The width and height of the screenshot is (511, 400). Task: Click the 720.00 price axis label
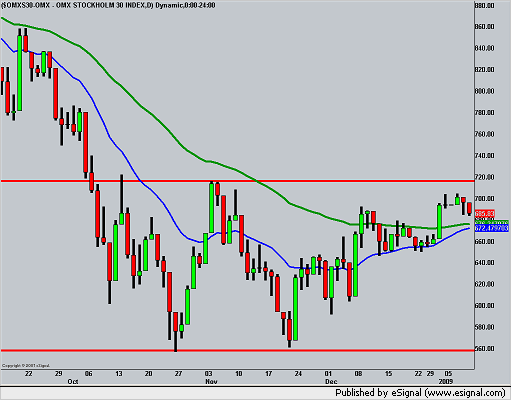pos(485,177)
